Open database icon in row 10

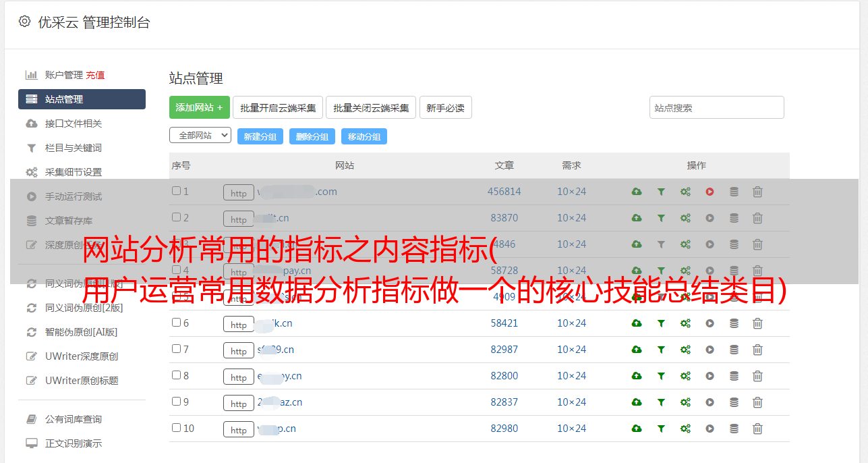click(x=734, y=429)
